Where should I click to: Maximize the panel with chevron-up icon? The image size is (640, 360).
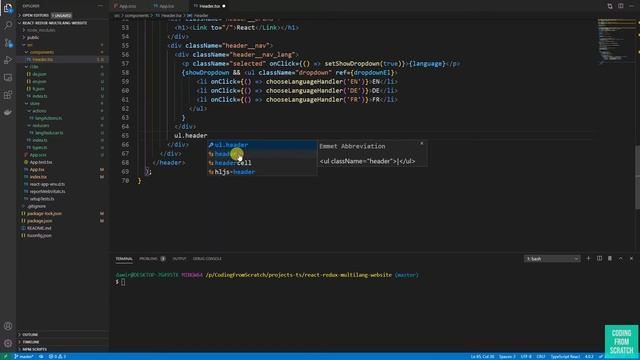[620, 258]
